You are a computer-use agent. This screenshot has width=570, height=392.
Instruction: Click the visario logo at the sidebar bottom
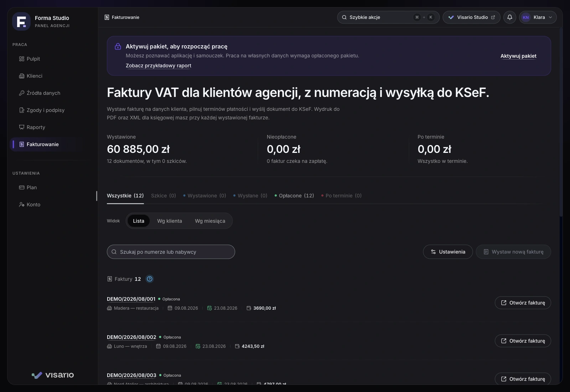coord(53,375)
